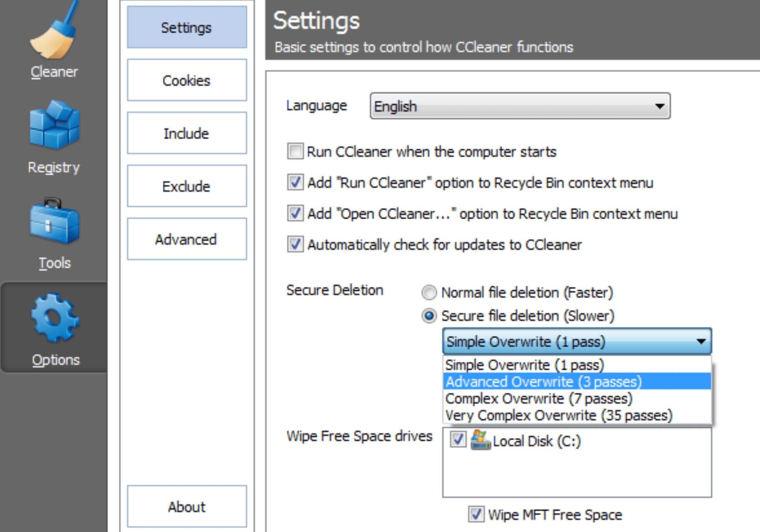
Task: Toggle Wipe MFT Free Space checkbox
Action: point(476,514)
